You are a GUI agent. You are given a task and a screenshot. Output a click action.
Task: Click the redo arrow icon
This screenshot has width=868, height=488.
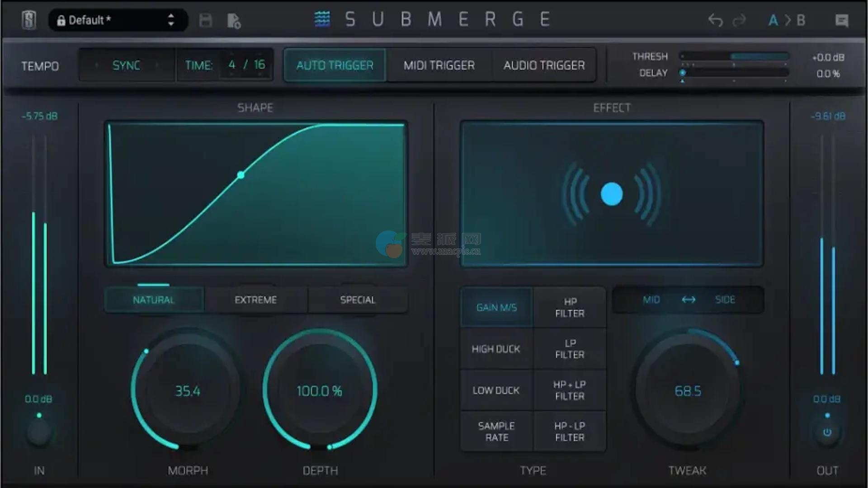[x=739, y=20]
